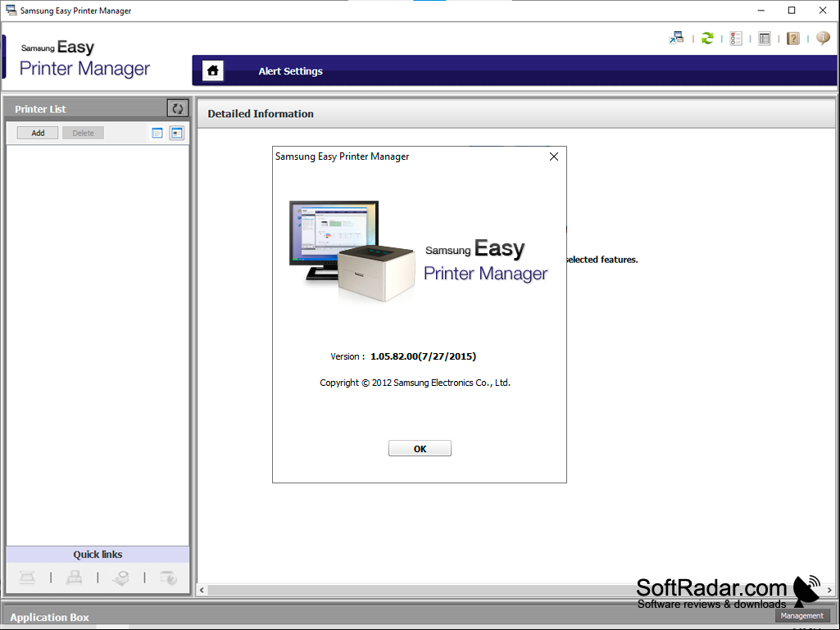840x630 pixels.
Task: Open the alert settings checklist icon
Action: (736, 39)
